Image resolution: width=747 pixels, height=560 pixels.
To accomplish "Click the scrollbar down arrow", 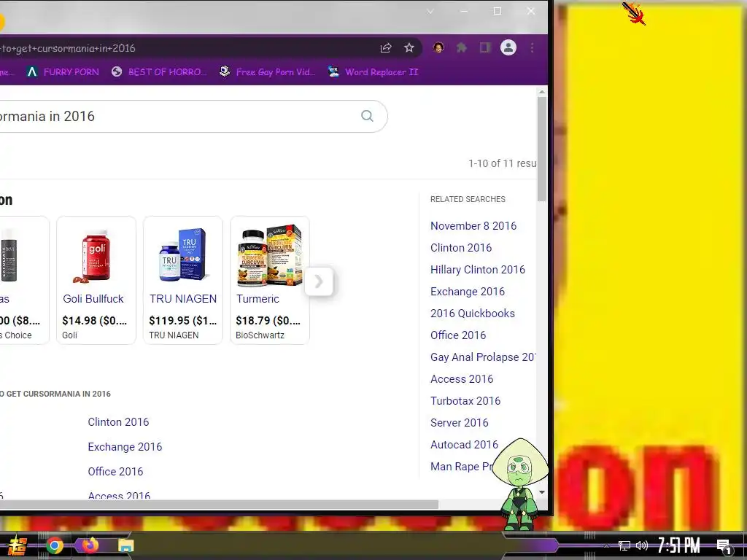I will point(542,492).
